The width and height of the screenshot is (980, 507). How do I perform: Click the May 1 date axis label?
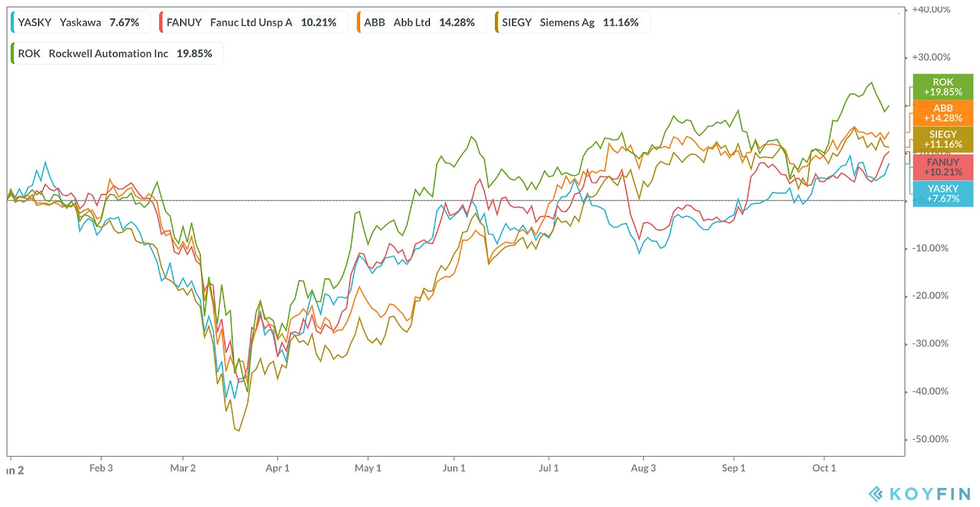367,468
